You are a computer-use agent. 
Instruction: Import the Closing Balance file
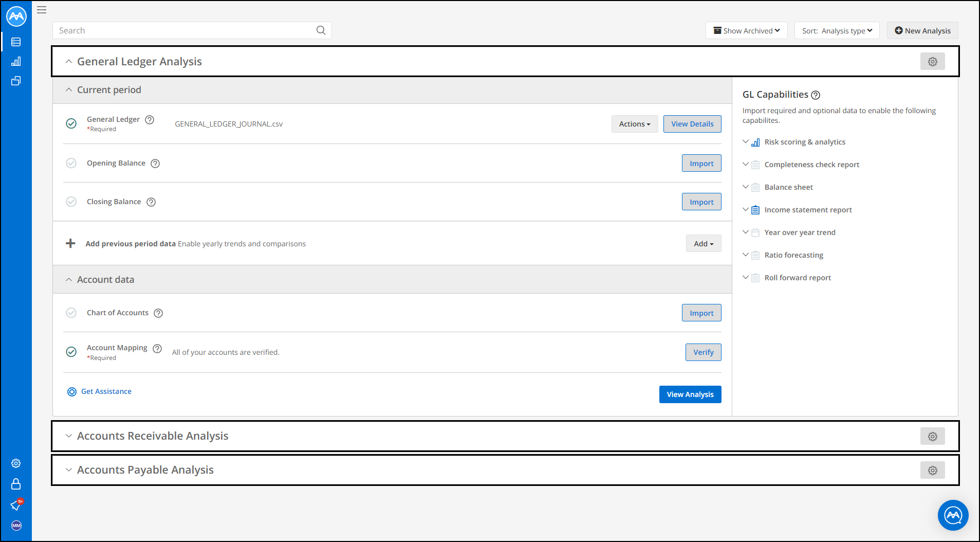[x=701, y=202]
